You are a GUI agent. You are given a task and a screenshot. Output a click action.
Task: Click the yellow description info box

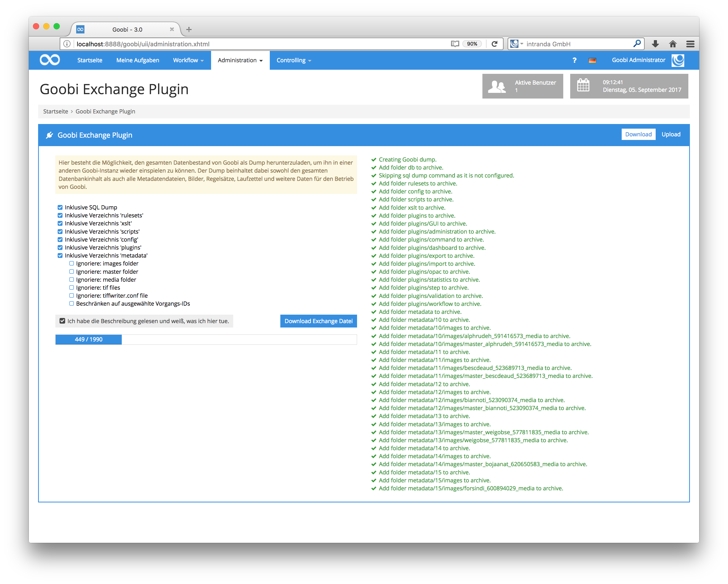(206, 175)
